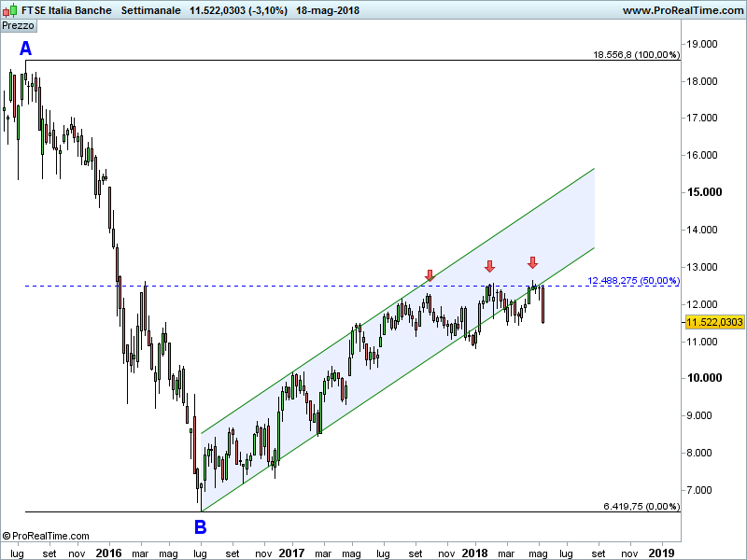Click the 19.000 price axis label
Viewport: 747px width, 560px height.
coord(702,44)
